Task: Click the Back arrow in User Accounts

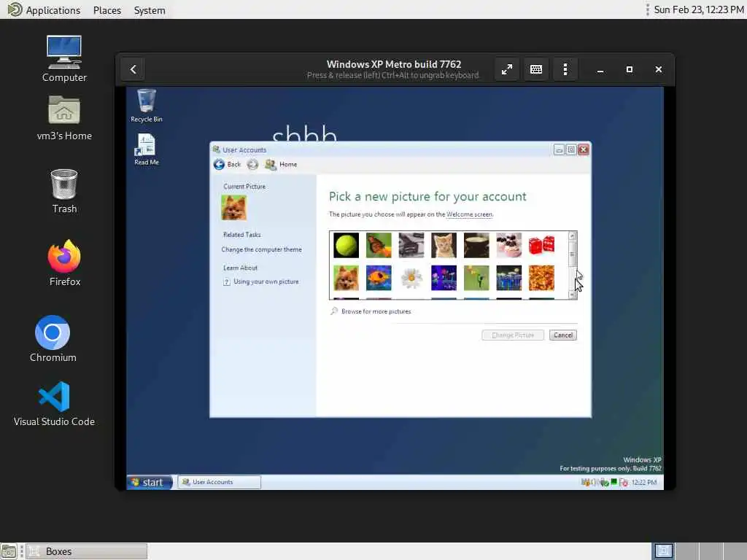Action: point(219,164)
